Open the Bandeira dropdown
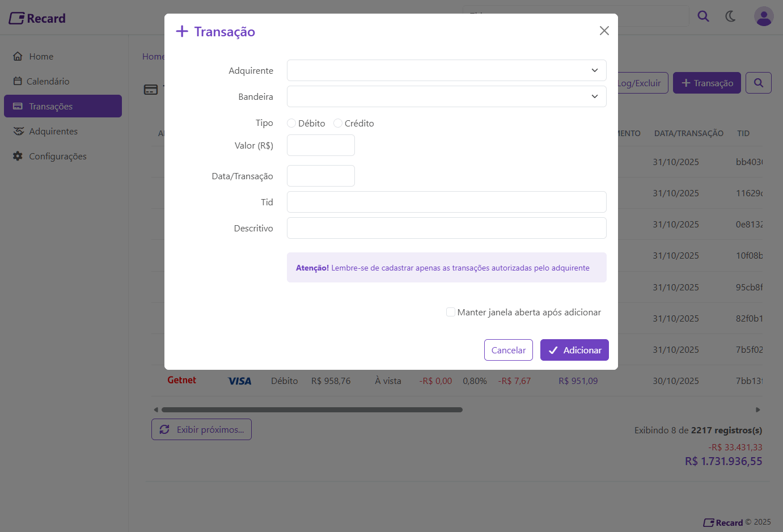 pyautogui.click(x=446, y=96)
